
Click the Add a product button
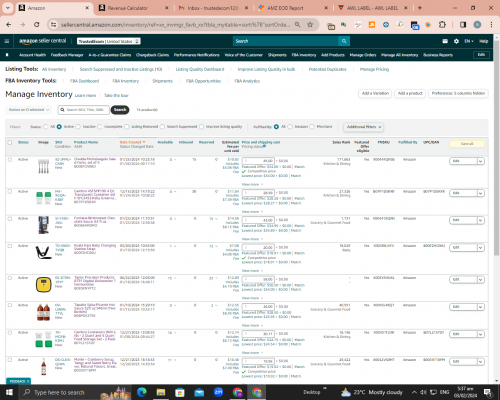pos(410,94)
